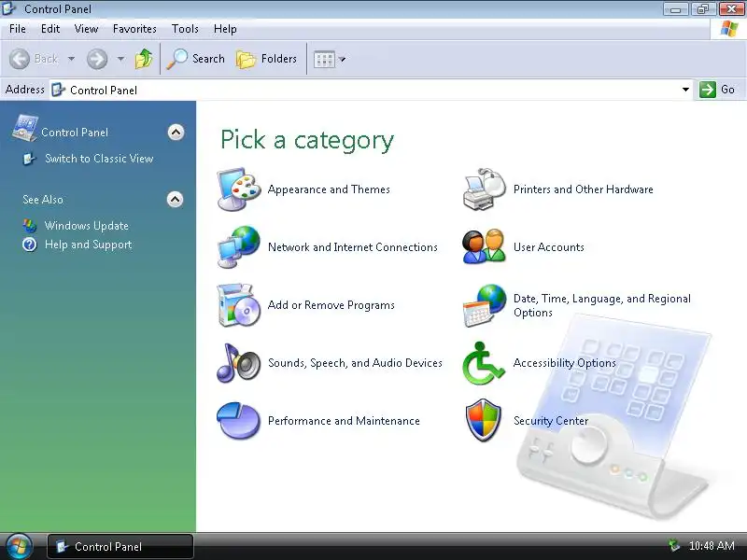Click the Up folder toolbar icon
This screenshot has height=560, width=747.
click(144, 59)
